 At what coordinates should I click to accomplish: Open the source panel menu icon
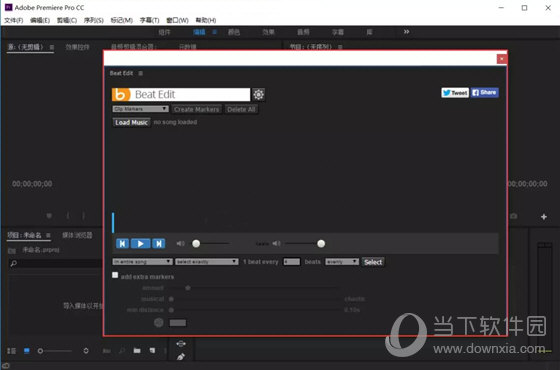click(52, 47)
